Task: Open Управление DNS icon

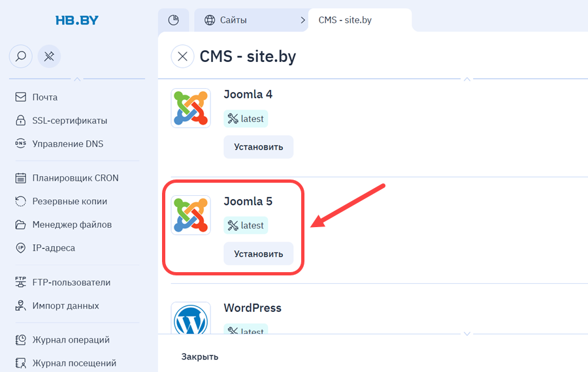Action: (21, 144)
